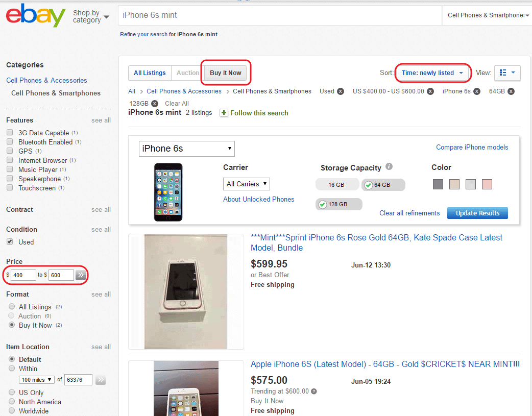Click the Update Results button
This screenshot has height=416, width=532.
click(x=477, y=213)
